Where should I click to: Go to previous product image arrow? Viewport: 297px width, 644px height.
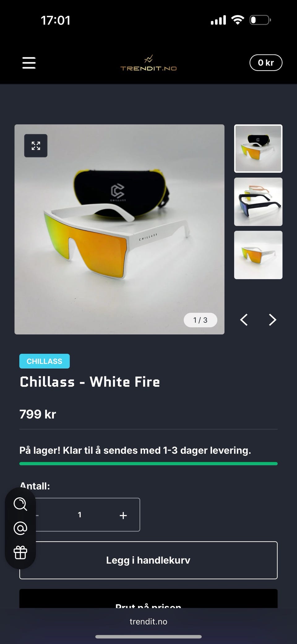(x=244, y=320)
